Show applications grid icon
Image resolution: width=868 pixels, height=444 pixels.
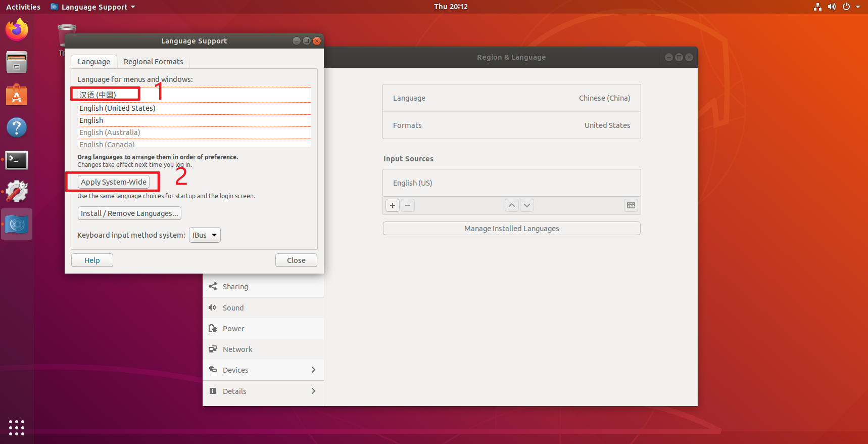pos(17,427)
